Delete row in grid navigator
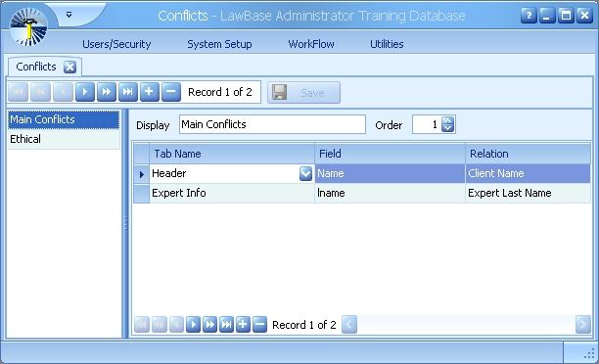This screenshot has height=364, width=599. (259, 325)
